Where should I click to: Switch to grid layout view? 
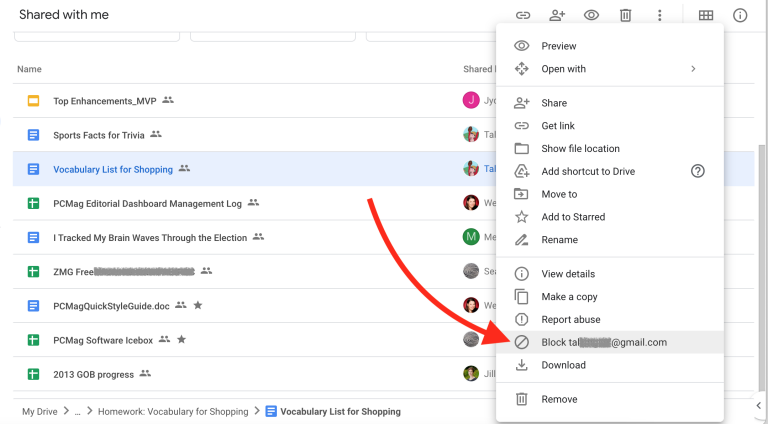coord(706,15)
